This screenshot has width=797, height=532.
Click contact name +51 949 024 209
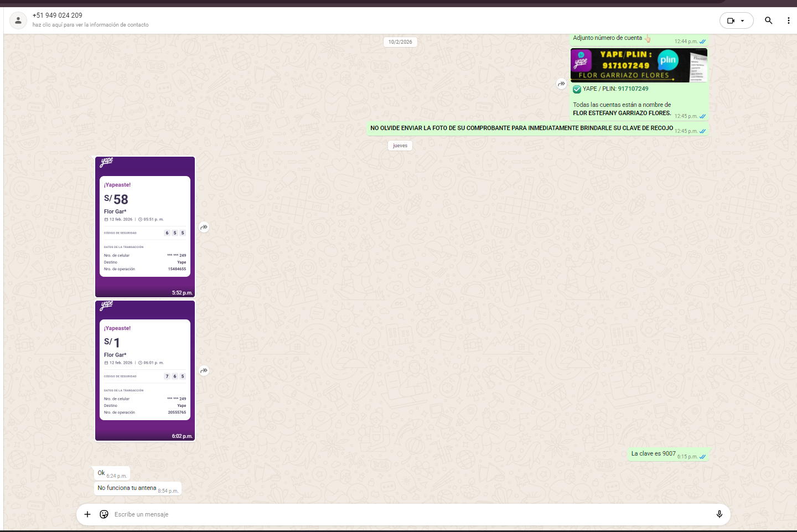tap(58, 16)
